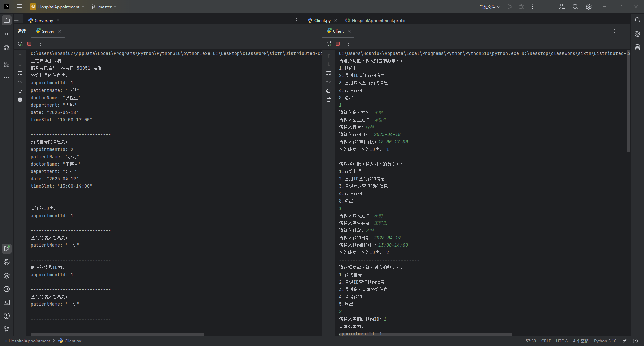
Task: Rerun the Client process
Action: coord(329,44)
